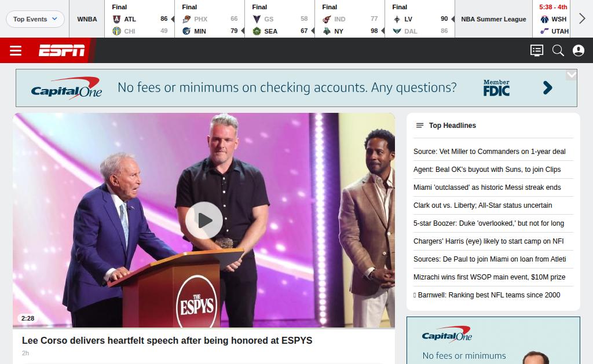Click the Golden State Valkyries logo

[x=257, y=19]
